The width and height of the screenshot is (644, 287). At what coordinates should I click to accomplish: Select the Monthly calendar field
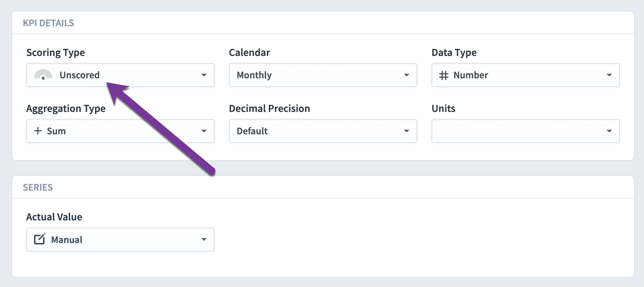(323, 75)
